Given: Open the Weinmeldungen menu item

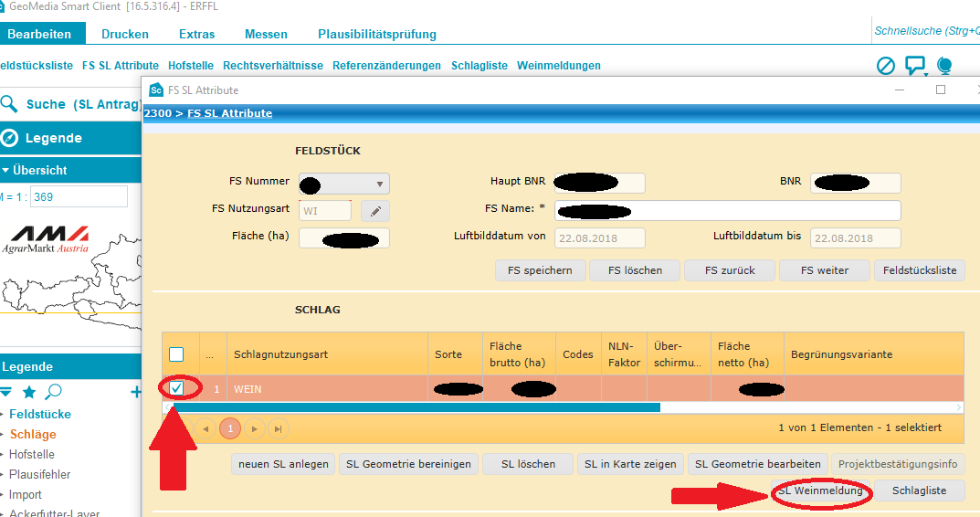Looking at the screenshot, I should (x=559, y=66).
